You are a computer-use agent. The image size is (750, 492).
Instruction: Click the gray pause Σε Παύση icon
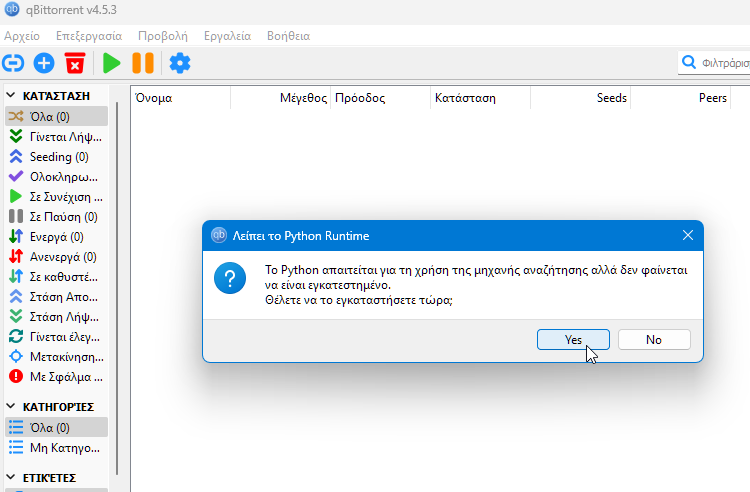pos(16,217)
